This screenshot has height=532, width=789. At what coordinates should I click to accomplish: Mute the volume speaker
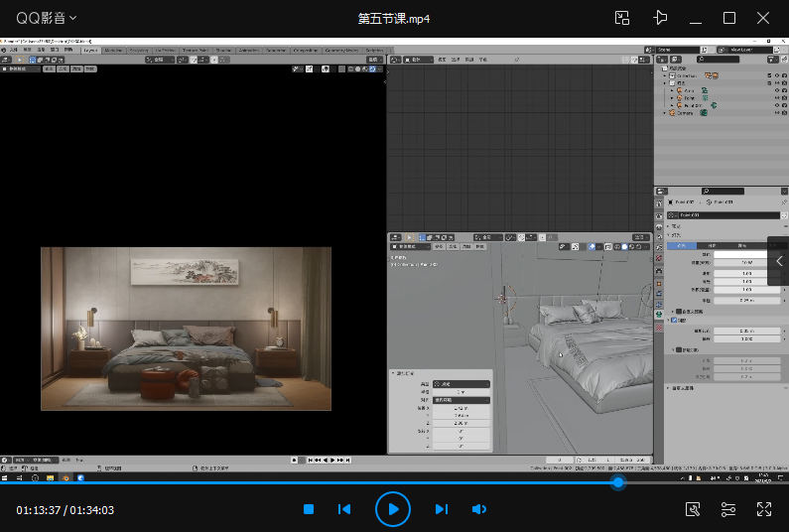(479, 509)
